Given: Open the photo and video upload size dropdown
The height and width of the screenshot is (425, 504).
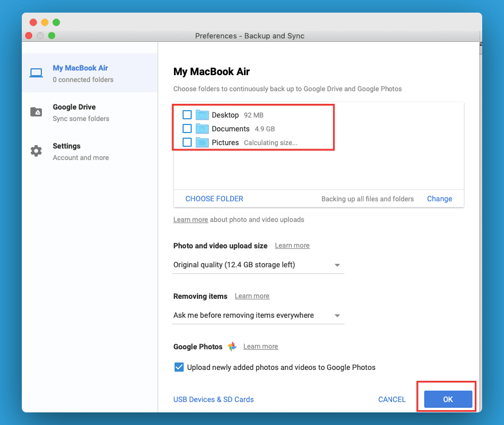Looking at the screenshot, I should (338, 265).
